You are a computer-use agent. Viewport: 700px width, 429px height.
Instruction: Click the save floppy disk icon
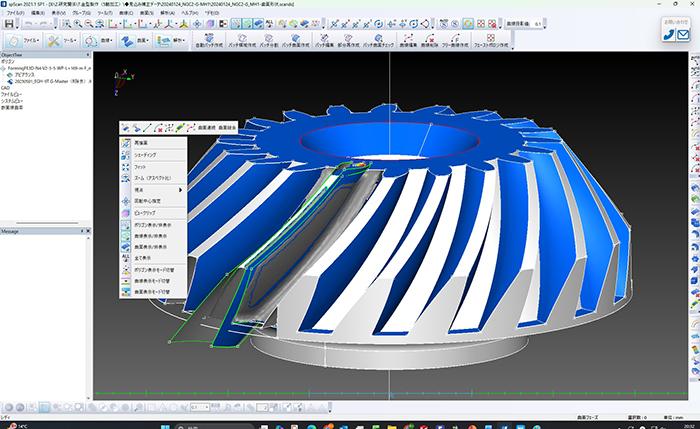9,23
